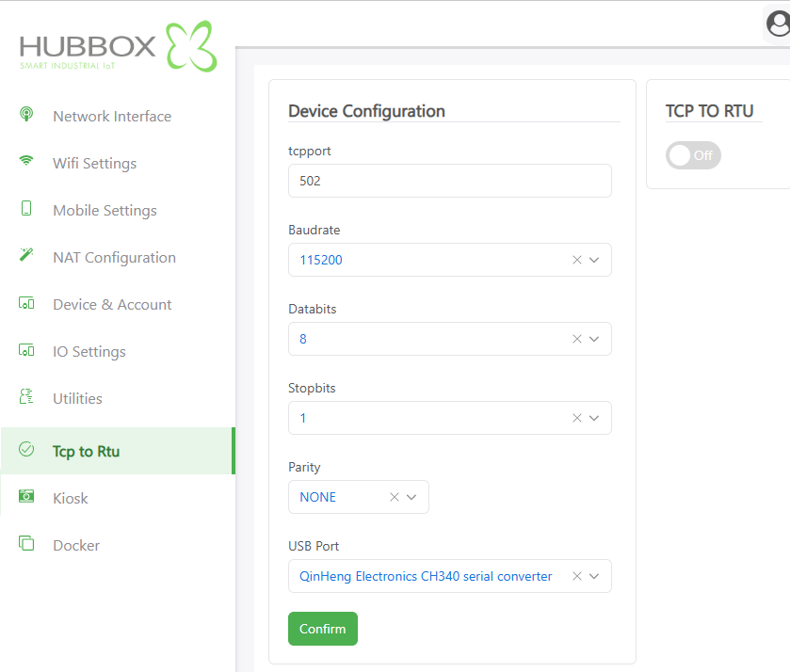Screen dimensions: 790x672
Task: Click the checkmark icon beside Tcp to Rtu
Action: tap(26, 451)
